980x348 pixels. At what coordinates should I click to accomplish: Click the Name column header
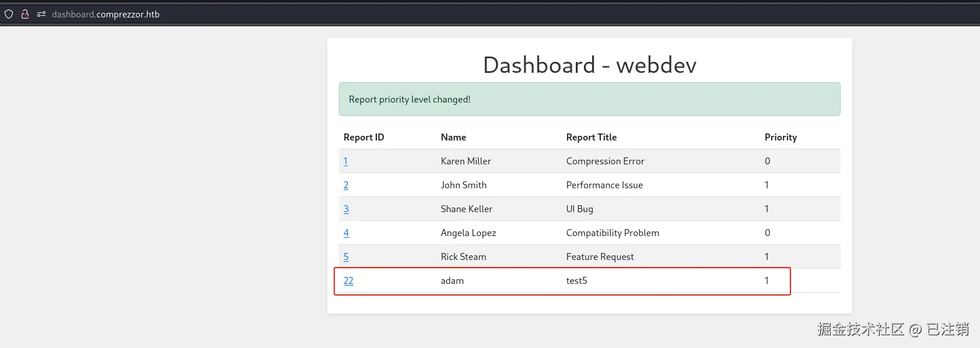(x=453, y=138)
